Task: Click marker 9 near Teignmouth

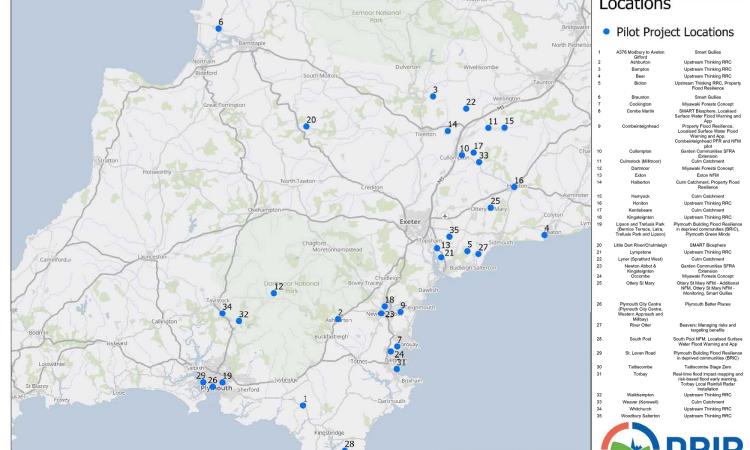Action: 400,312
